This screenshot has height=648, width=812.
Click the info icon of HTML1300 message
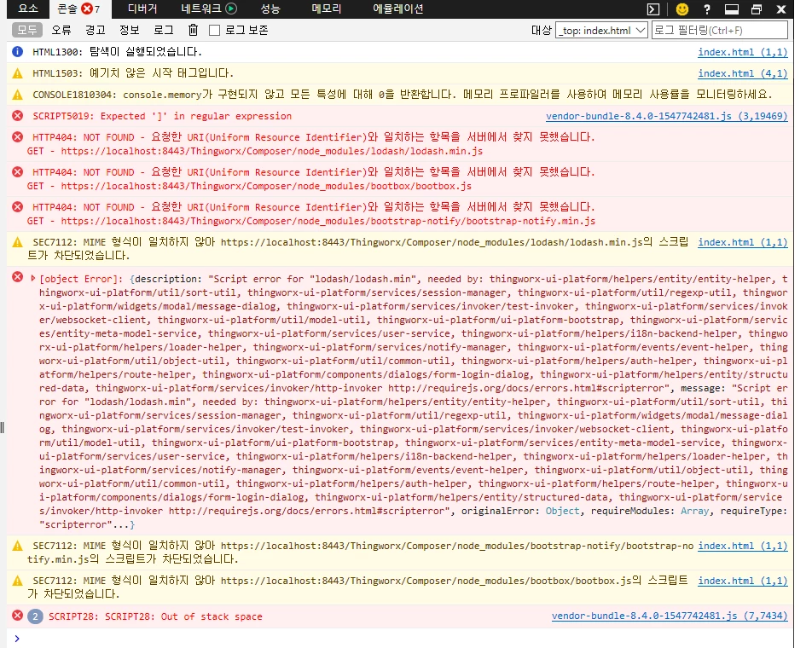(18, 52)
